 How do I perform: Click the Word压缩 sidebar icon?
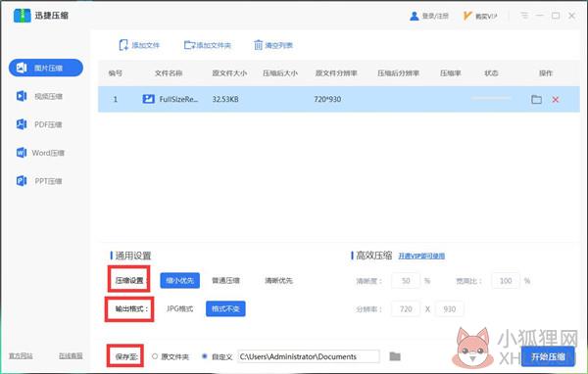[x=22, y=153]
